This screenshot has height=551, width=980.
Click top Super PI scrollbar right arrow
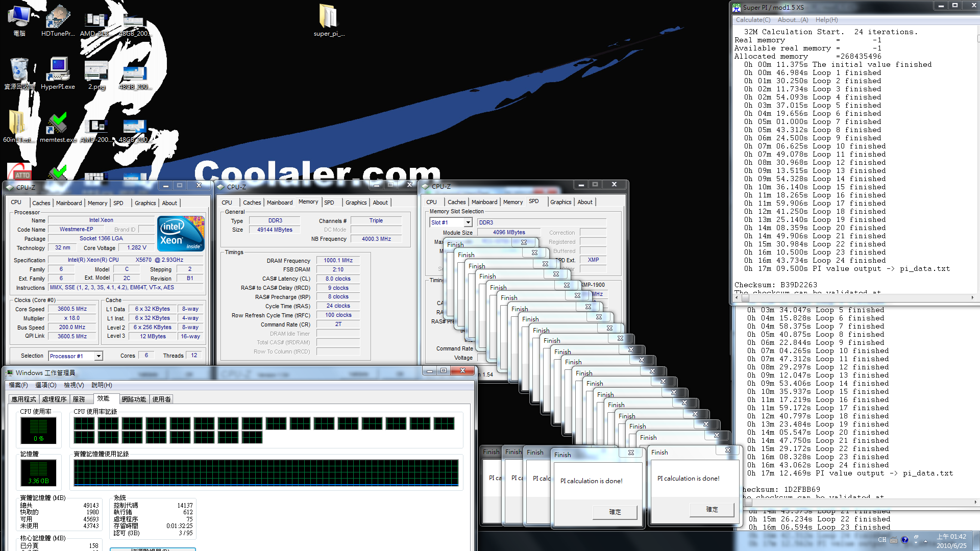click(972, 297)
